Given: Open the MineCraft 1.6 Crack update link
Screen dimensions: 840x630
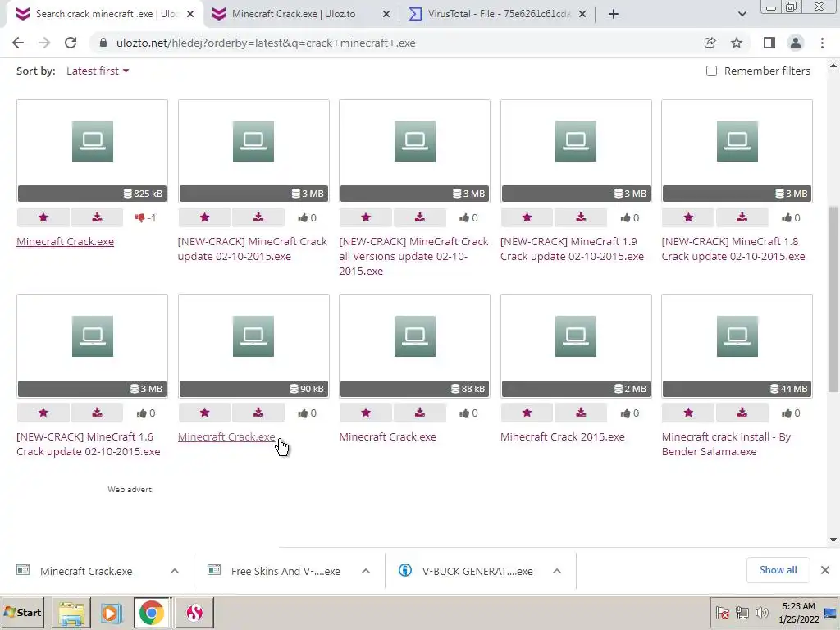Looking at the screenshot, I should [x=89, y=444].
